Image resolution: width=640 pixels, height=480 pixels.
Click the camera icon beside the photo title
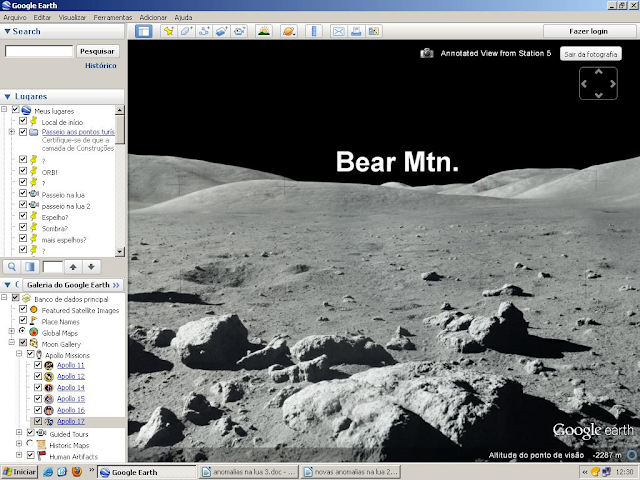click(427, 53)
